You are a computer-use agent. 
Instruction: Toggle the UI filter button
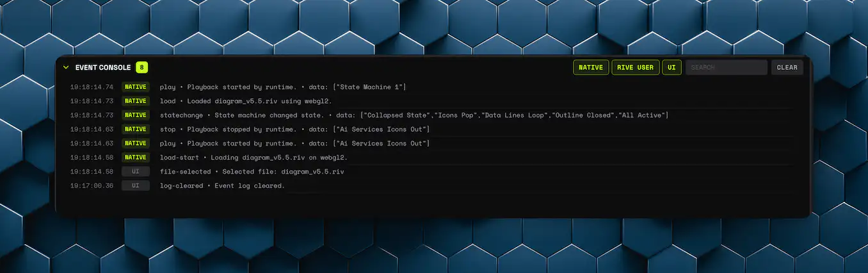click(672, 67)
